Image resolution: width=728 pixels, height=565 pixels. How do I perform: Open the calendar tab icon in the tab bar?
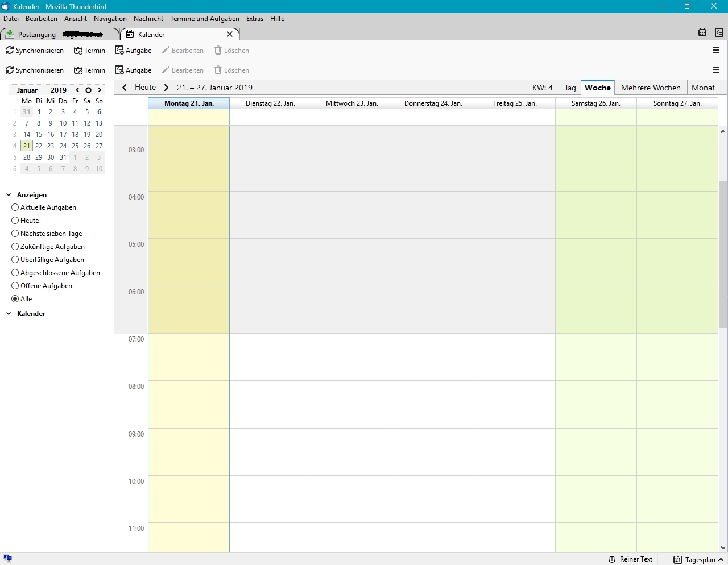[702, 32]
